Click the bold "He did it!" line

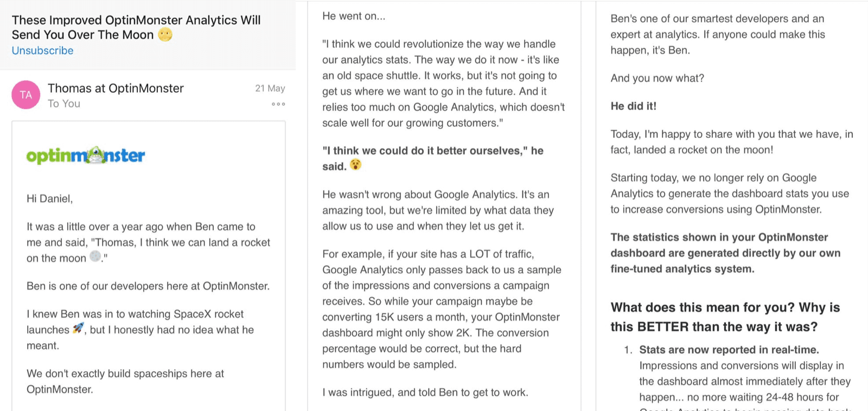(x=633, y=106)
